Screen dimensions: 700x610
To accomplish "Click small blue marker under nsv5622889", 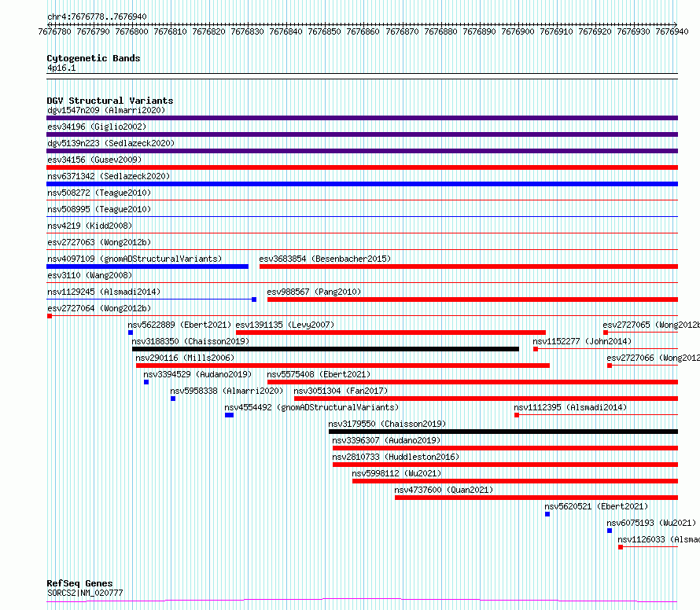I will 131,333.
